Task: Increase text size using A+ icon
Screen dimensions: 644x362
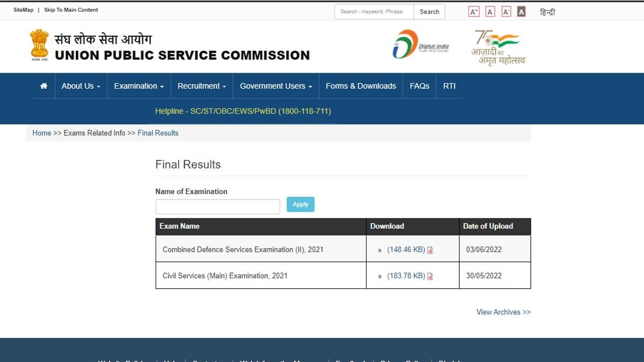Action: tap(473, 11)
